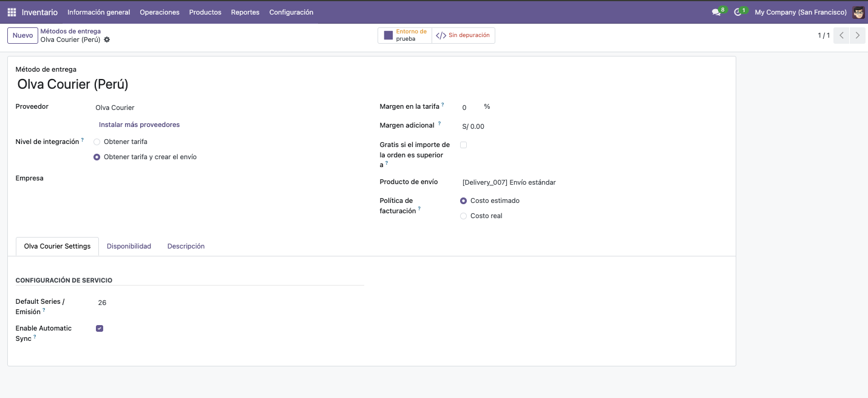Viewport: 868px width, 398px height.
Task: Open the apps grid menu icon
Action: click(12, 12)
